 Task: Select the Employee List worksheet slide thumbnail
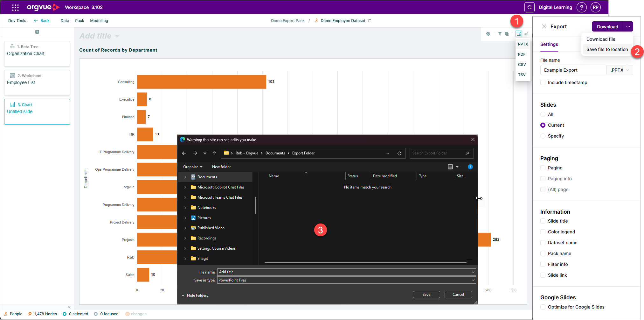pyautogui.click(x=37, y=82)
